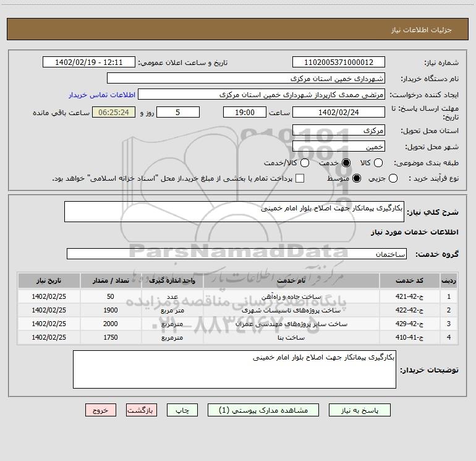Click quantity cell 1750

tap(111, 337)
